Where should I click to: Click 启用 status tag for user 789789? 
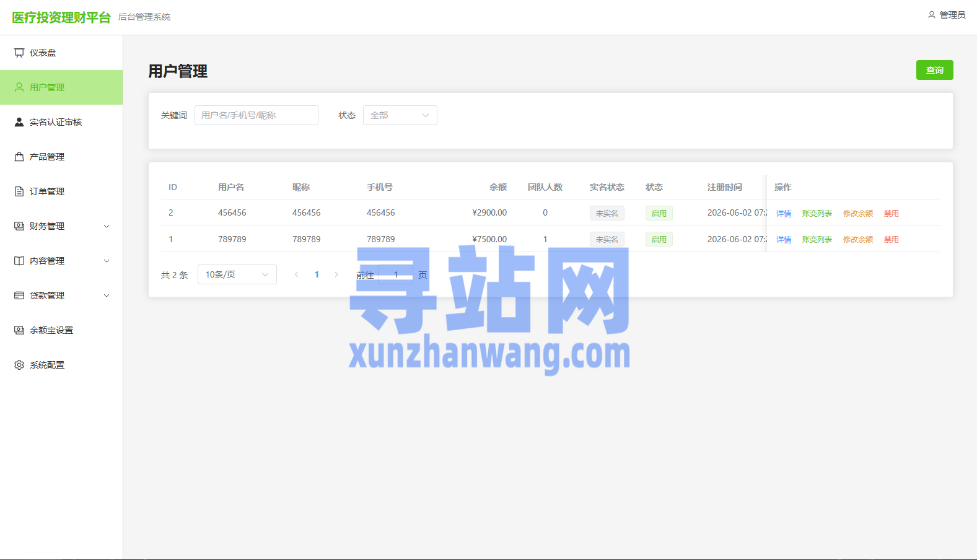click(659, 239)
